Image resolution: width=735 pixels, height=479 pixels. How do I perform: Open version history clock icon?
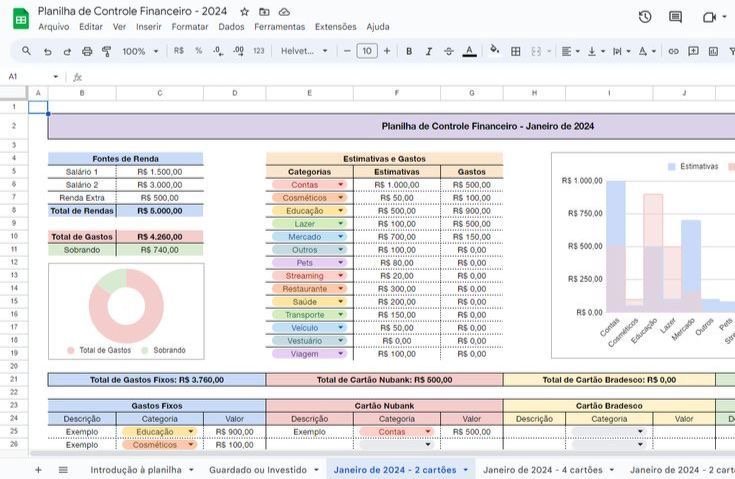[x=645, y=17]
